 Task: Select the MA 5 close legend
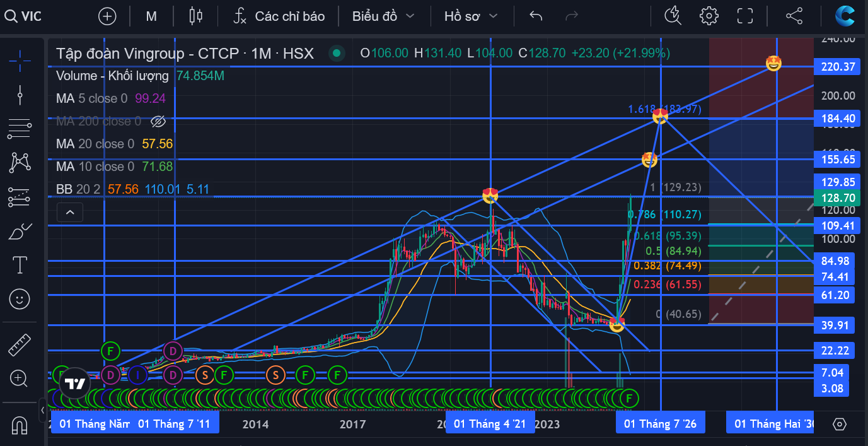[x=91, y=98]
